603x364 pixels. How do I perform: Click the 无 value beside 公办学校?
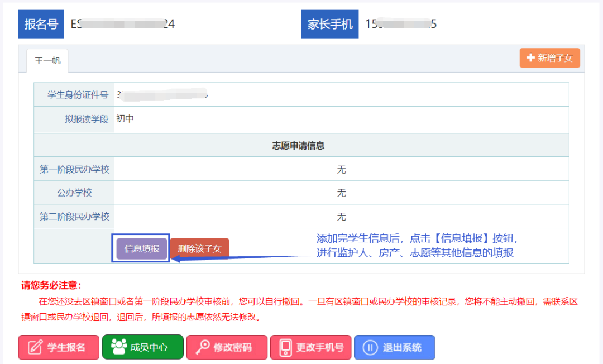click(341, 193)
